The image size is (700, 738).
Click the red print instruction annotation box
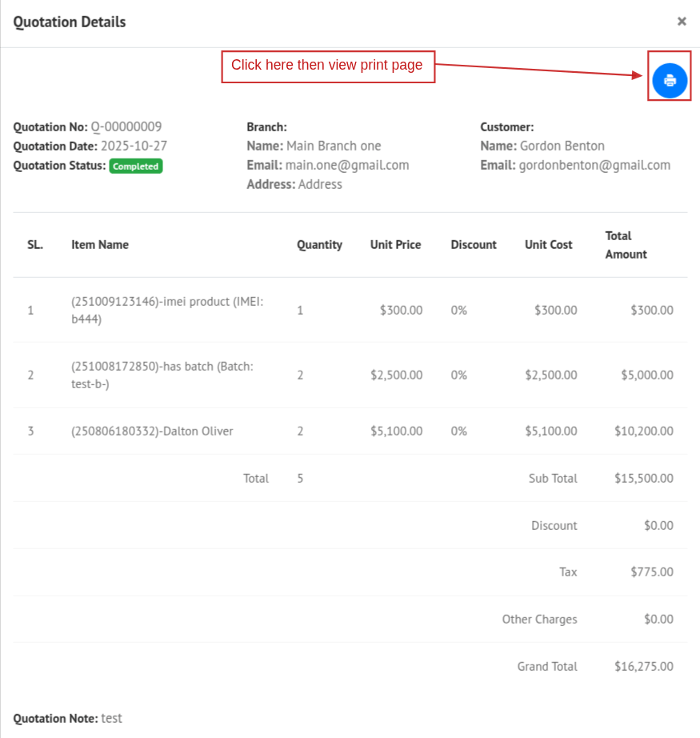tap(328, 66)
